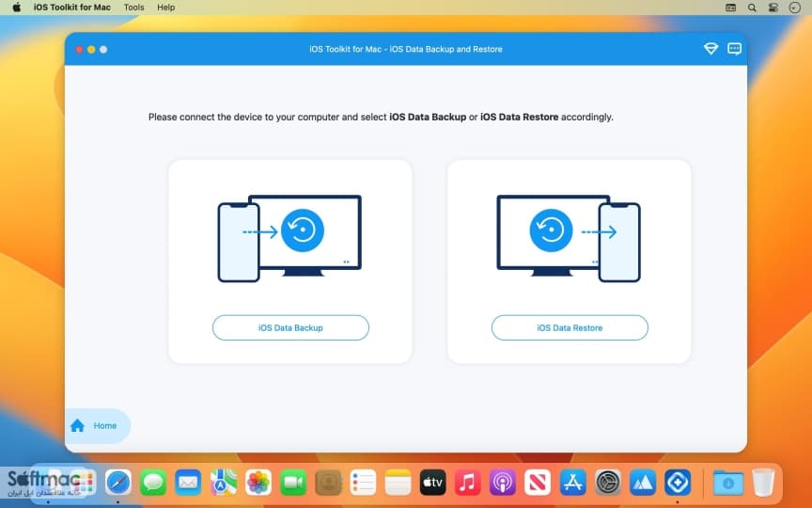
Task: Click the iOS Toolkit icon in Dock
Action: pos(678,483)
